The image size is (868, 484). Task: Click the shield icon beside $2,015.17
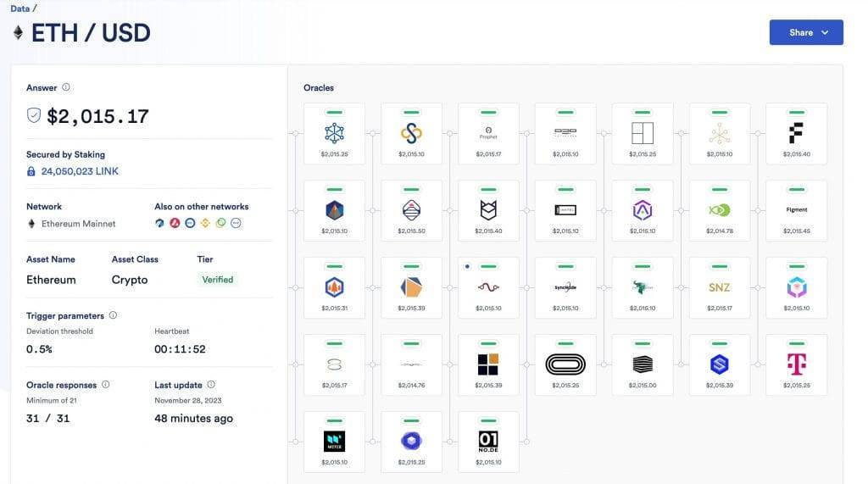[34, 115]
